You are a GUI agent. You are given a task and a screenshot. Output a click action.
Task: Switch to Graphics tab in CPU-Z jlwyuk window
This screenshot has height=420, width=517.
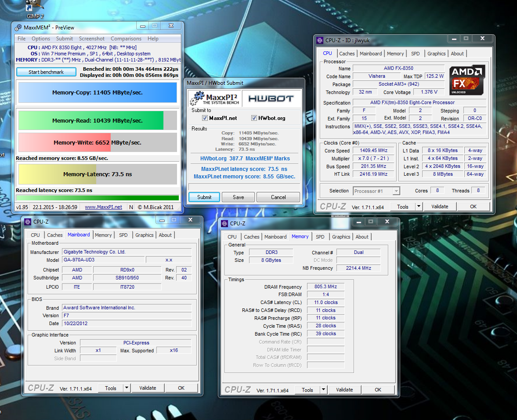[436, 54]
